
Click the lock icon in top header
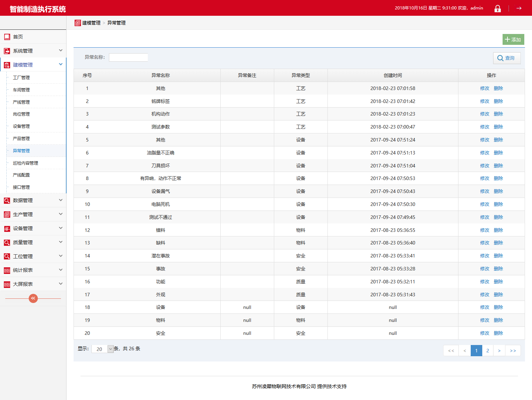(x=497, y=8)
